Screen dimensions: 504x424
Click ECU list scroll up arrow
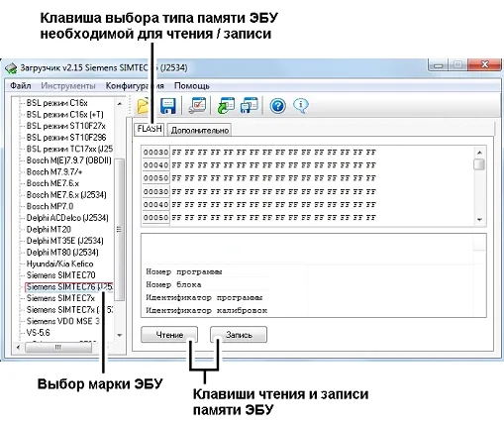point(120,104)
